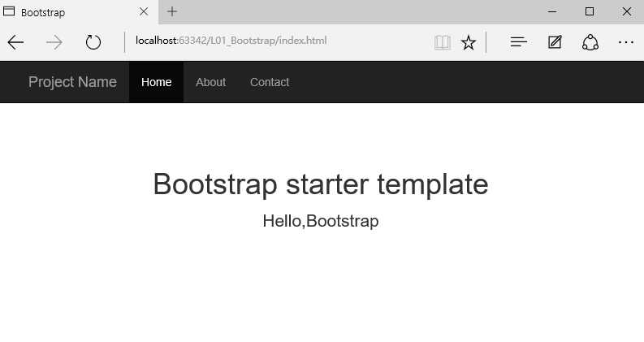The image size is (644, 342).
Task: Open the More actions ellipsis menu
Action: coord(626,42)
